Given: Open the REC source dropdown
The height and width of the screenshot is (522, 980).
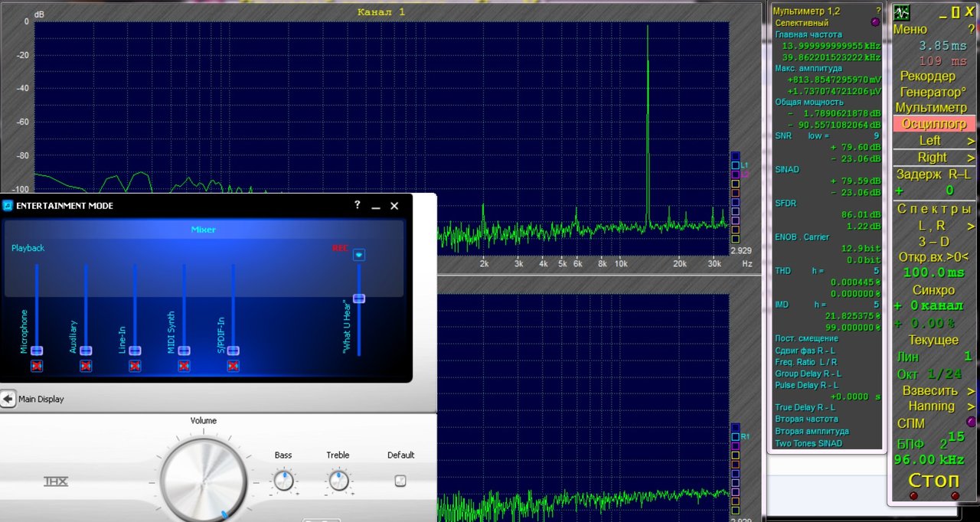Looking at the screenshot, I should pyautogui.click(x=358, y=255).
